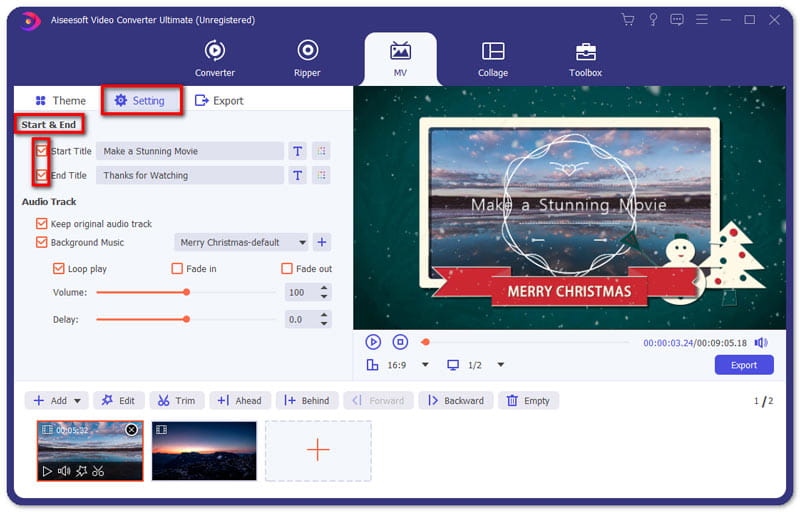Viewport: 800px width, 512px height.
Task: Click the delay value field 0.0
Action: pyautogui.click(x=301, y=319)
